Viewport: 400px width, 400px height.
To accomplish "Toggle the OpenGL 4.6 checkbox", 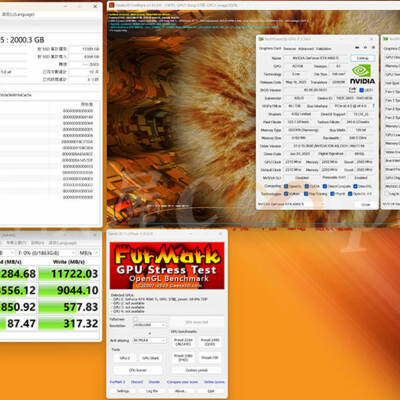I will tap(350, 194).
